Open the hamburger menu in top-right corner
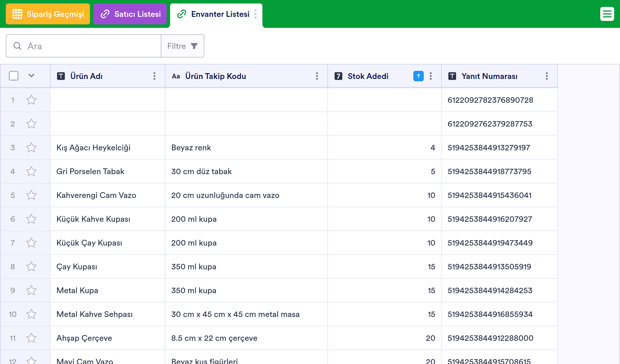 point(607,14)
